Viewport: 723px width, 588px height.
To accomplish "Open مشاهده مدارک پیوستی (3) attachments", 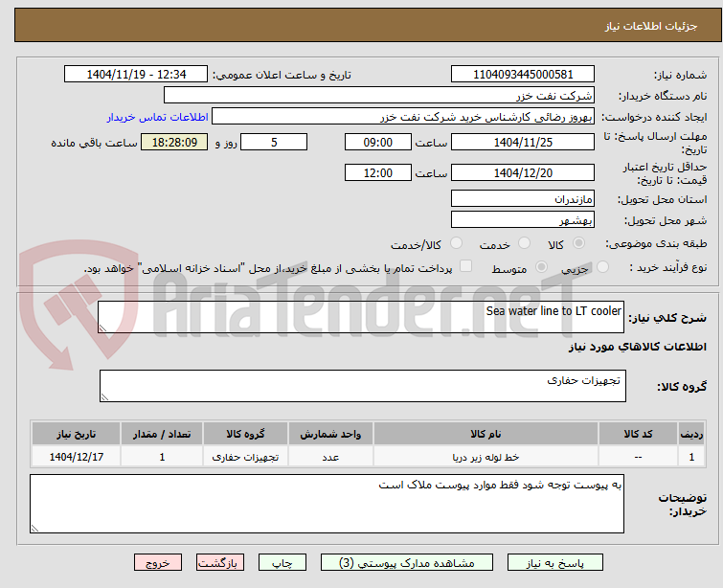I will (407, 563).
